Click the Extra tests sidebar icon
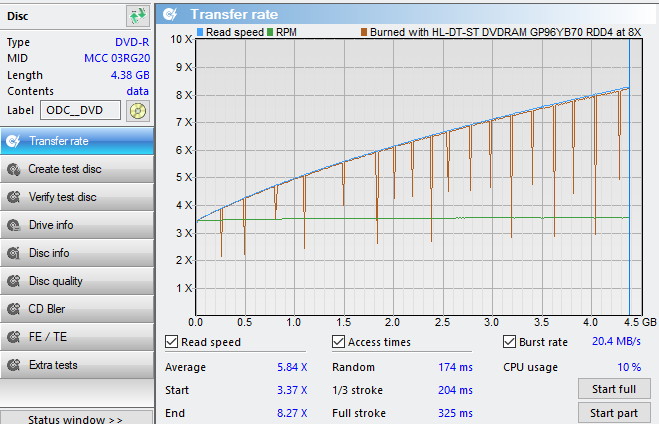Viewport: 659px width, 424px height. 13,365
